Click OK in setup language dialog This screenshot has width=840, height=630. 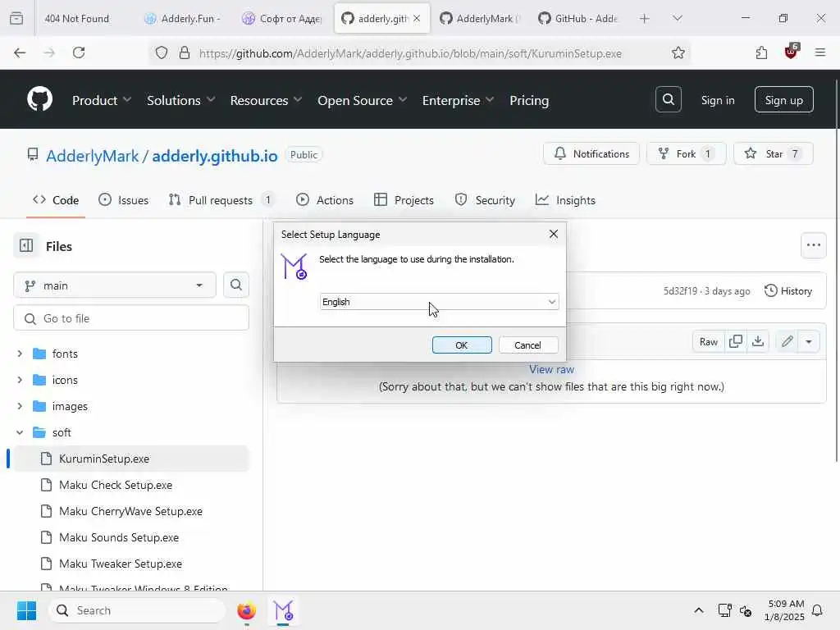(x=462, y=345)
